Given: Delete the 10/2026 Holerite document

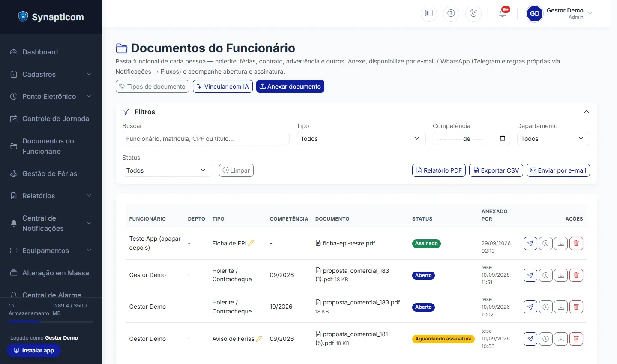Looking at the screenshot, I should click(x=576, y=307).
